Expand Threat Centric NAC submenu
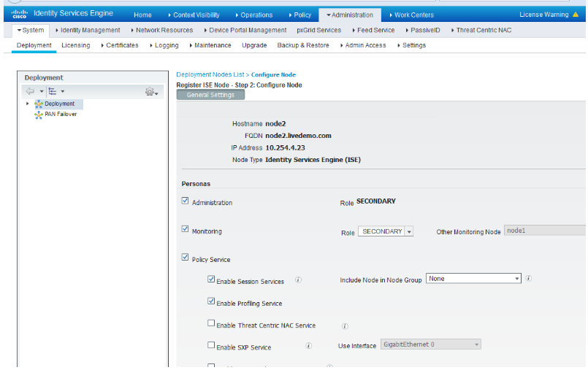This screenshot has height=370, width=588. coord(481,31)
